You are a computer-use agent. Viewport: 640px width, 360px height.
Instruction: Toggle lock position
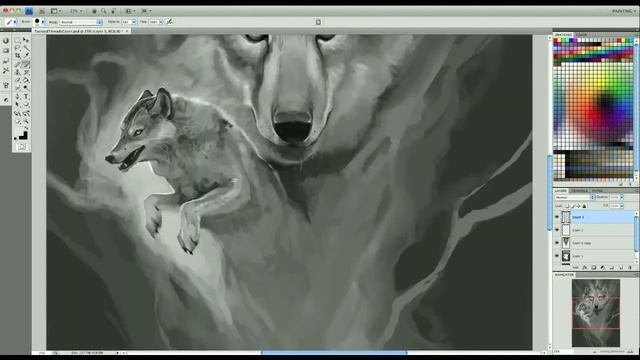(578, 206)
